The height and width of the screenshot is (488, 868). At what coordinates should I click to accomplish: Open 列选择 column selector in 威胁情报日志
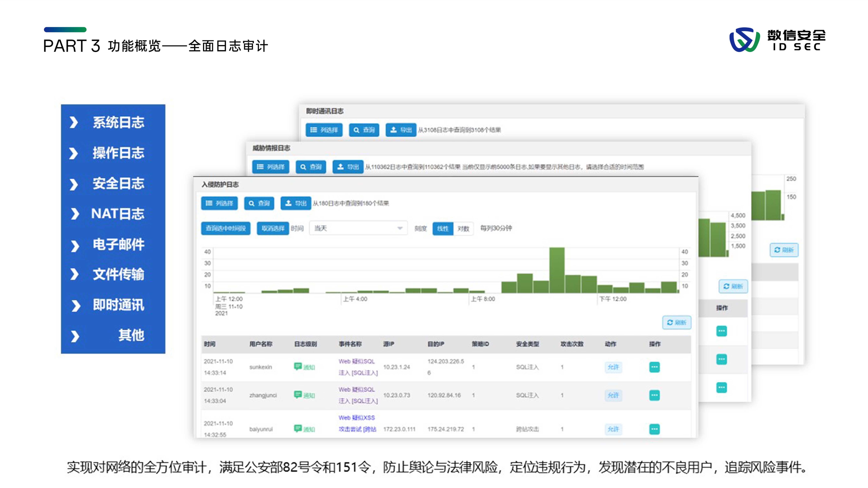[x=271, y=167]
